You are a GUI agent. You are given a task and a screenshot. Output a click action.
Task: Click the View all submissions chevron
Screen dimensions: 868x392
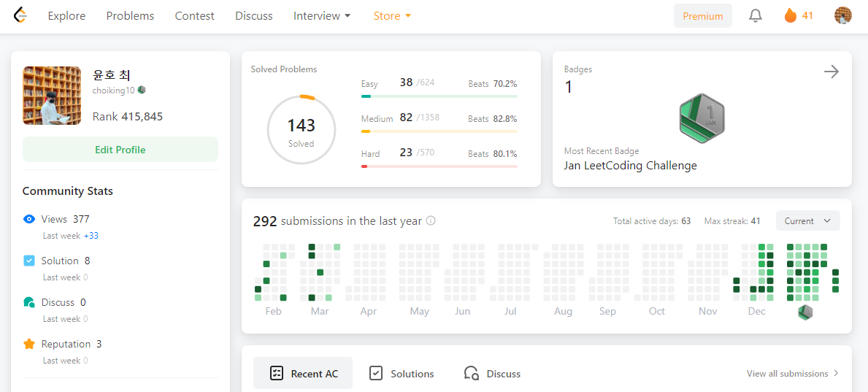tap(837, 374)
